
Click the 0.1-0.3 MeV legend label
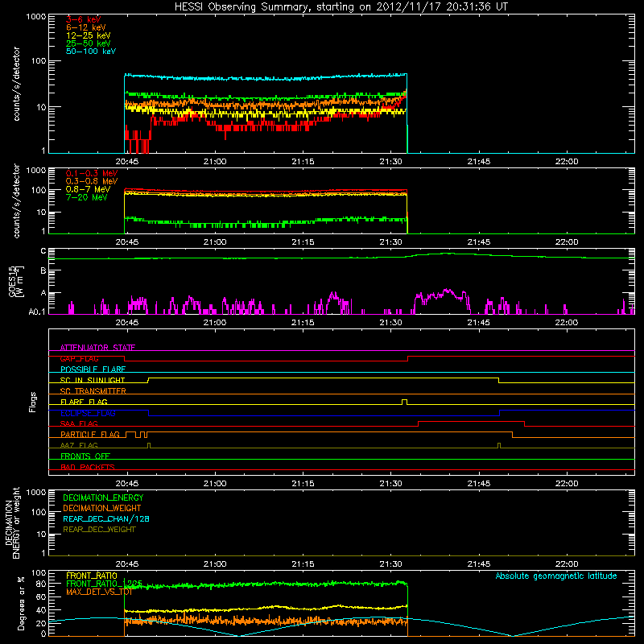pyautogui.click(x=91, y=173)
